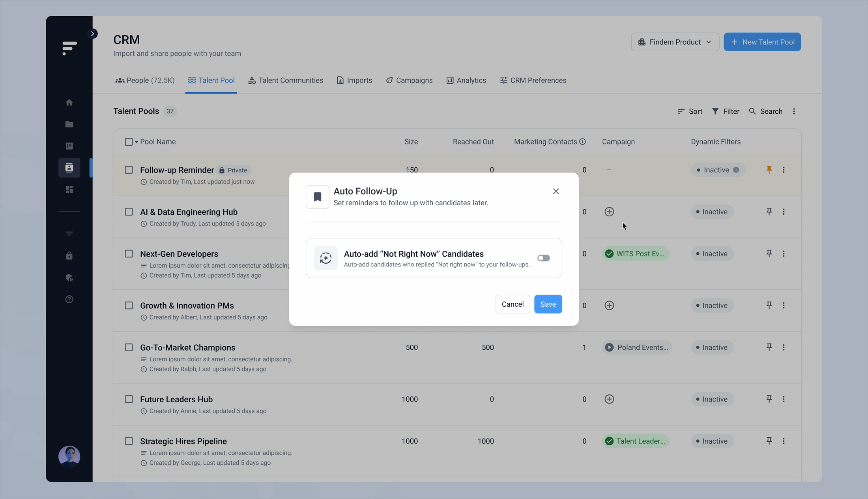
Task: Open the Analytics tab
Action: point(466,81)
